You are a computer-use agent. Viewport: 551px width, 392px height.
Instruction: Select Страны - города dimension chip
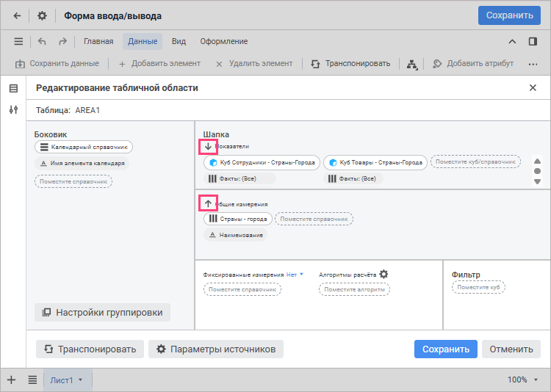pos(238,219)
